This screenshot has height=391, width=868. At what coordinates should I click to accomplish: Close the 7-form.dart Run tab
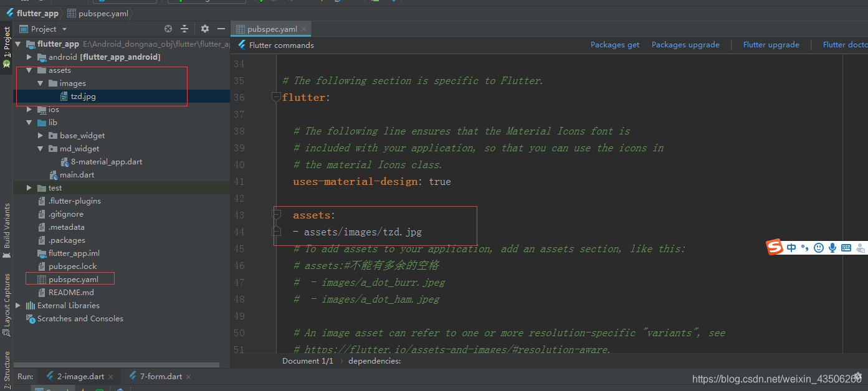pyautogui.click(x=189, y=377)
